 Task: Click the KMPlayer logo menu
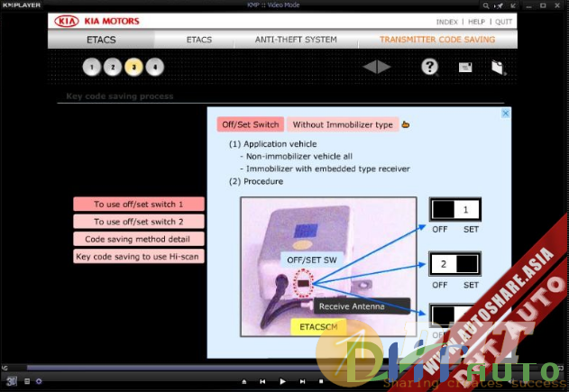point(22,5)
